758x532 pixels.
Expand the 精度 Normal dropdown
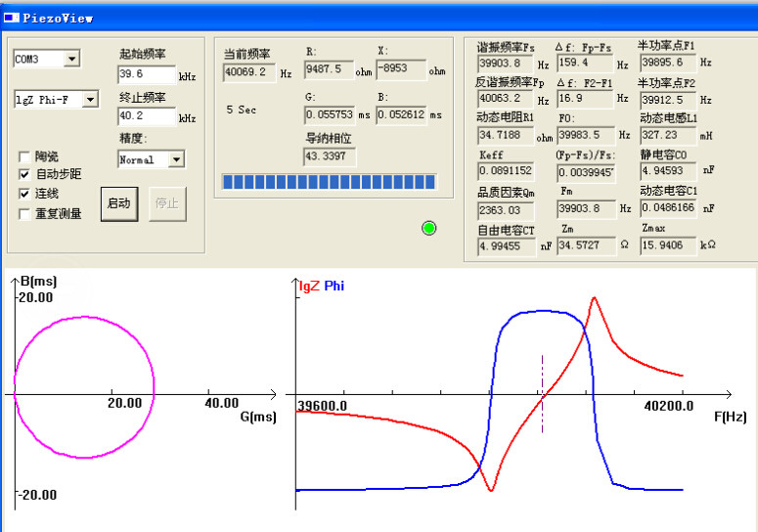pos(176,159)
